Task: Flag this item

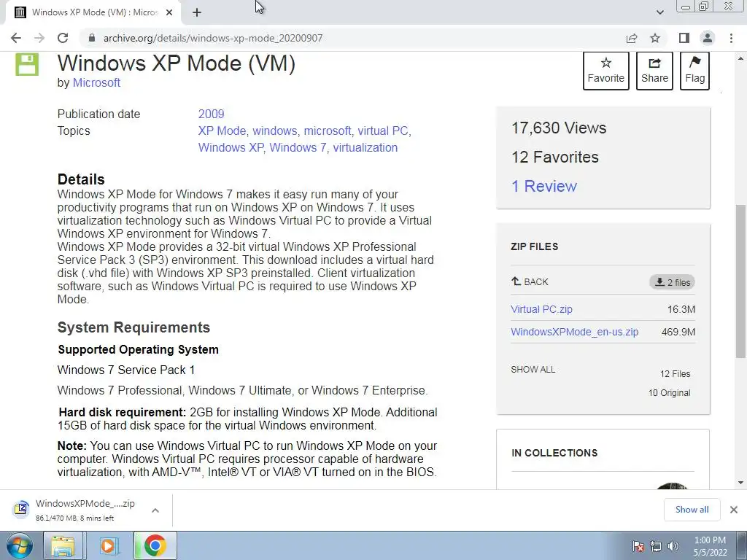Action: click(x=694, y=71)
